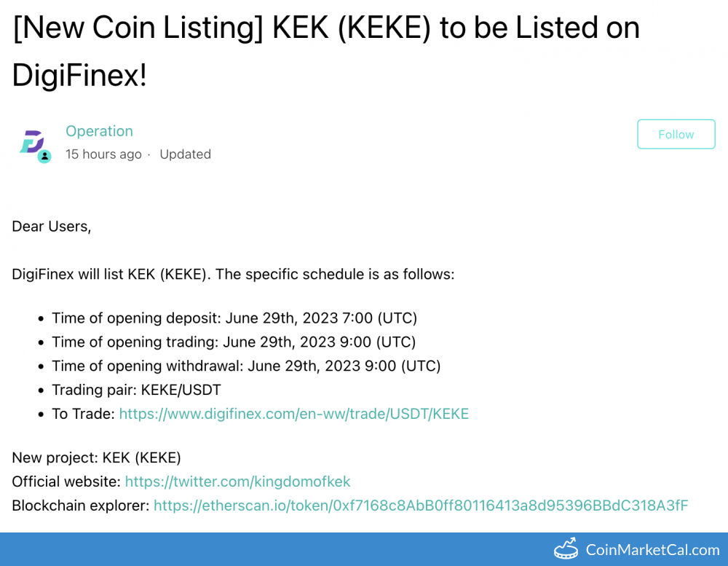Screen dimensions: 728x566
Task: Open the Etherscan token explorer link
Action: coord(420,506)
